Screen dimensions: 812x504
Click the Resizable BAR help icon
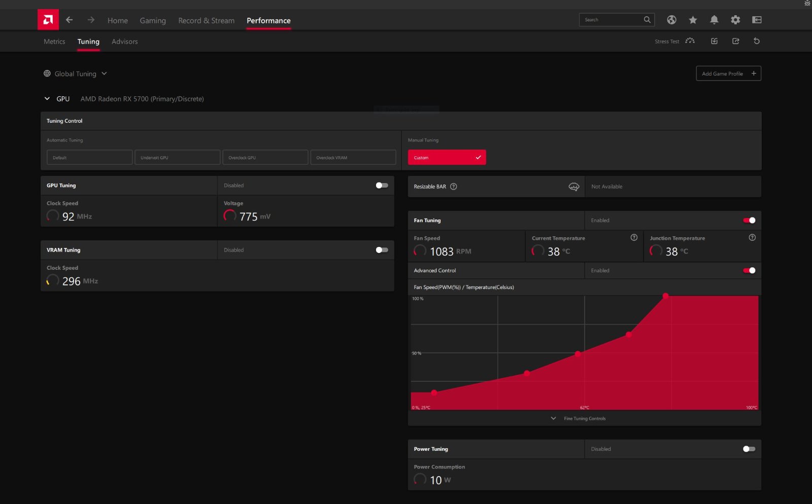click(454, 187)
